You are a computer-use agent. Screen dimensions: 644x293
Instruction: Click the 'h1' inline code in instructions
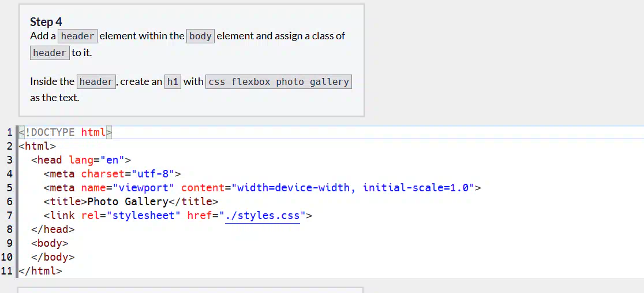pos(173,81)
